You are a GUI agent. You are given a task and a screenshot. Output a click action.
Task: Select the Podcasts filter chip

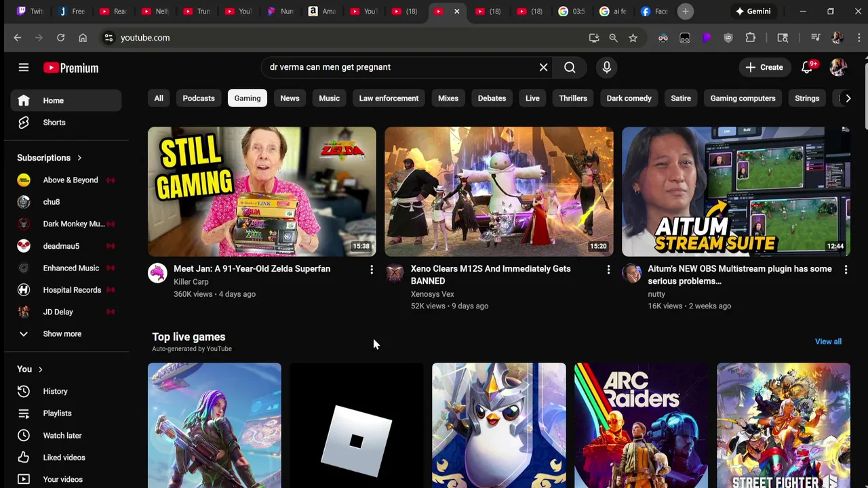(199, 98)
